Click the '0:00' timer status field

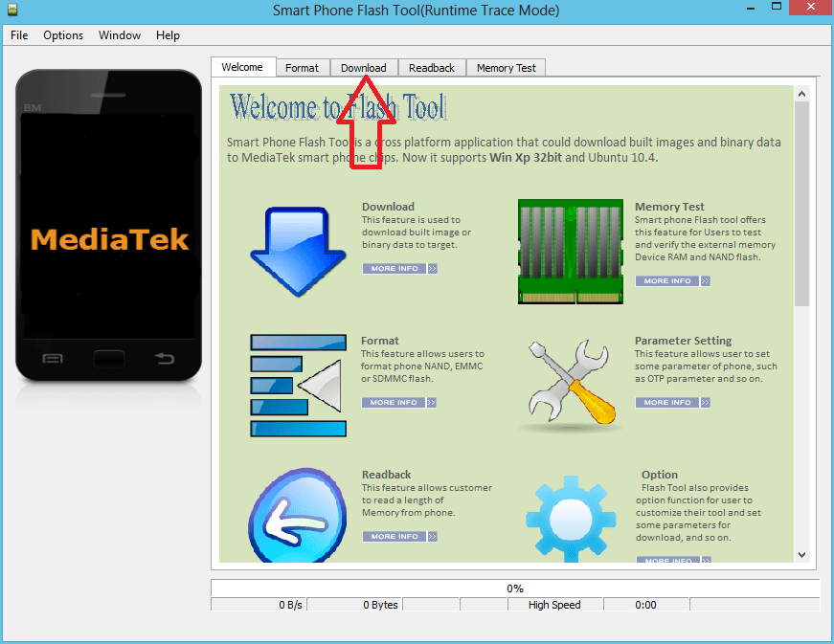point(645,605)
